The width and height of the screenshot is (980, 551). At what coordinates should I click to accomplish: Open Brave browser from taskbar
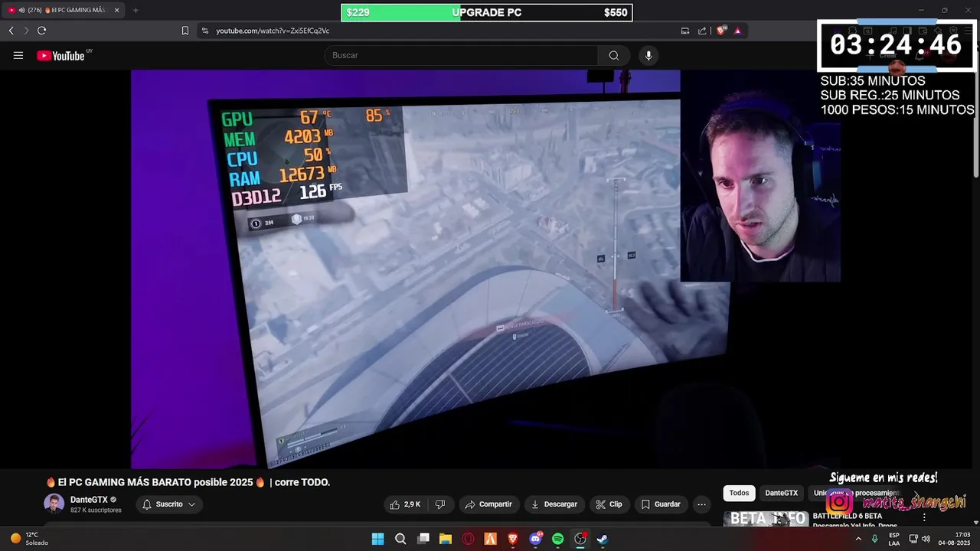click(x=513, y=539)
